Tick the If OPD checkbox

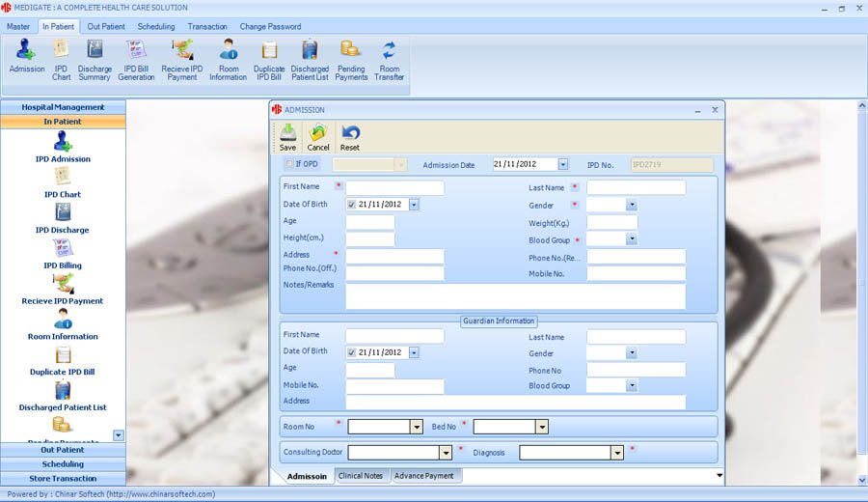(289, 163)
